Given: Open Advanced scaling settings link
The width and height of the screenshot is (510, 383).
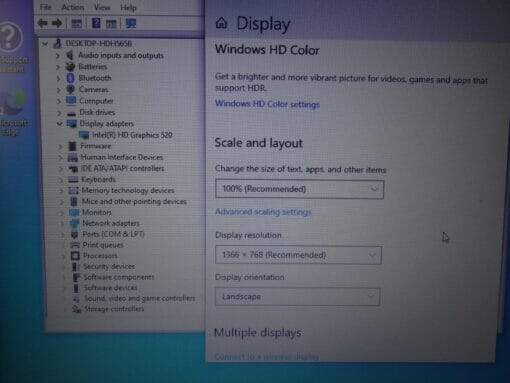Looking at the screenshot, I should [x=263, y=212].
